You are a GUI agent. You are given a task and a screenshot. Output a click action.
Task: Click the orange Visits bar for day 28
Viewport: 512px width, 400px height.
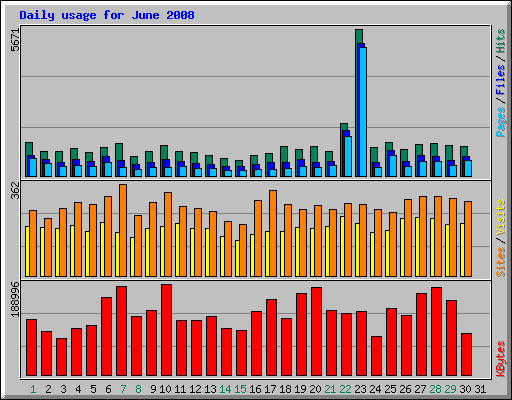click(438, 236)
